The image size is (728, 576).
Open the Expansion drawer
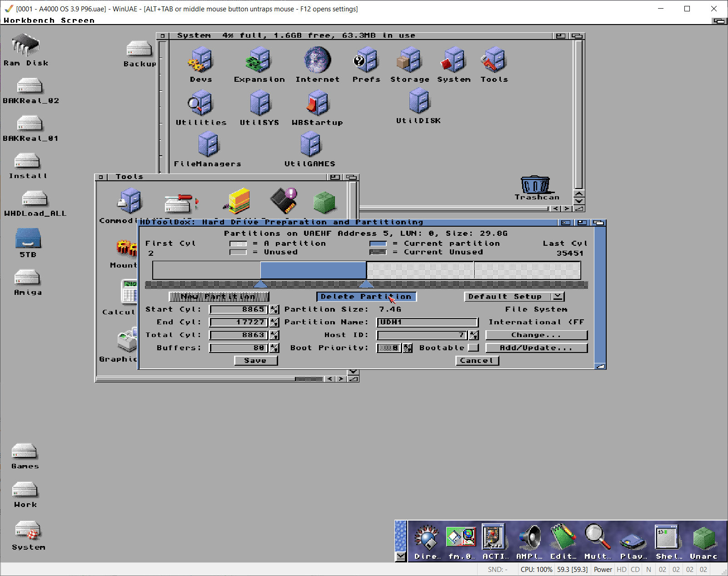[x=259, y=60]
